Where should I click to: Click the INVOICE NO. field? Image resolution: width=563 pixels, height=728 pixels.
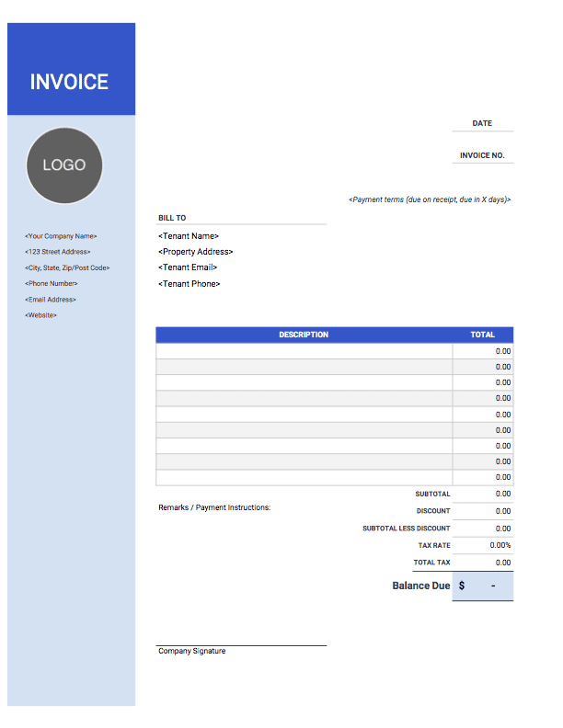point(483,155)
